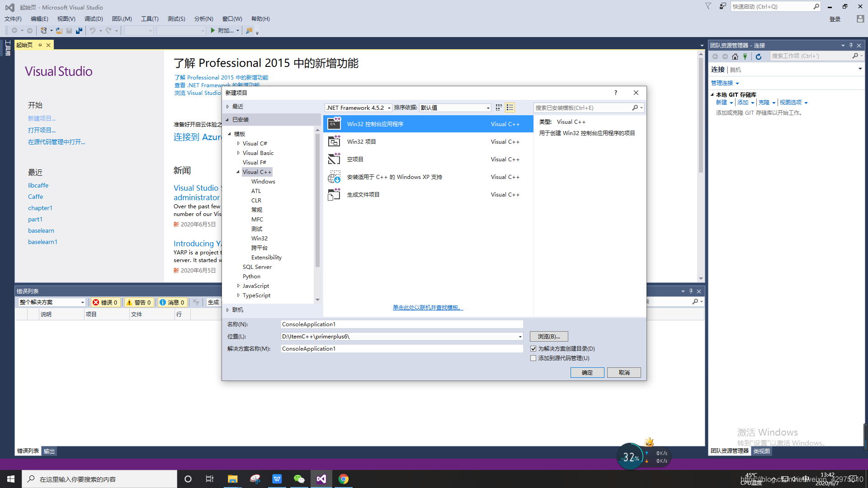The image size is (868, 488).
Task: Expand the 联机 section
Action: (227, 310)
